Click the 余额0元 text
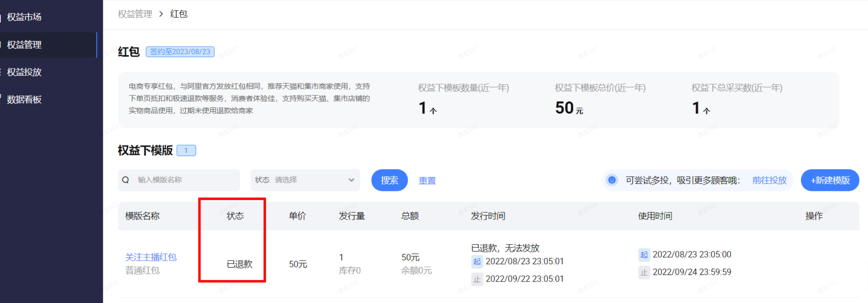 coord(417,271)
